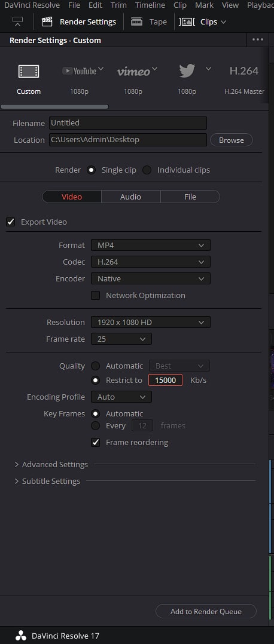Click the DaVinci Resolve 17 logo
The height and width of the screenshot is (644, 274).
(21, 636)
